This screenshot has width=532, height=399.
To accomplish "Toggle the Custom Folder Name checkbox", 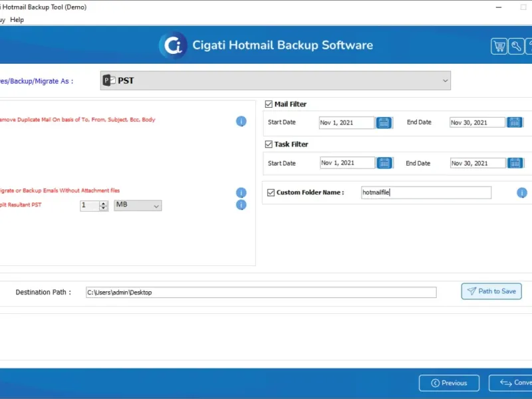I will click(271, 193).
